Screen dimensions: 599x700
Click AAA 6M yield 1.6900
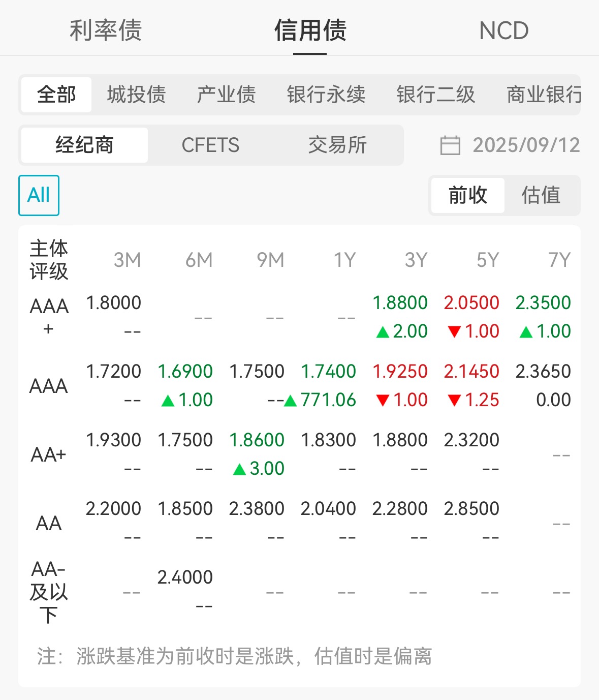(x=185, y=371)
